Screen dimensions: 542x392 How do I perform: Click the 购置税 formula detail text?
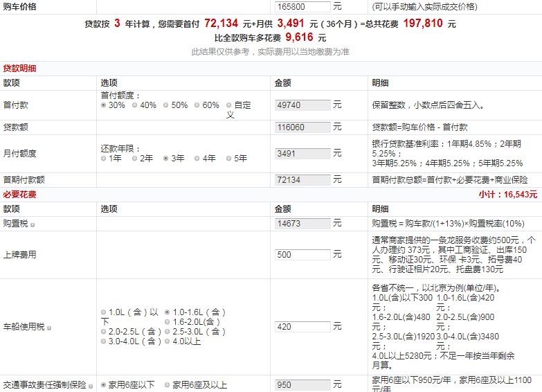pyautogui.click(x=449, y=224)
